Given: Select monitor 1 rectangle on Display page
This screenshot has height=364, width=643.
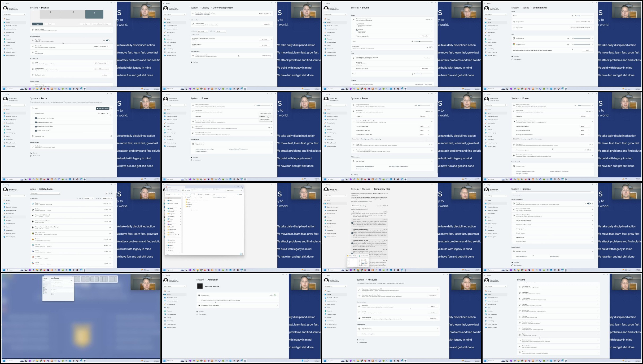Looking at the screenshot, I should (x=50, y=14).
